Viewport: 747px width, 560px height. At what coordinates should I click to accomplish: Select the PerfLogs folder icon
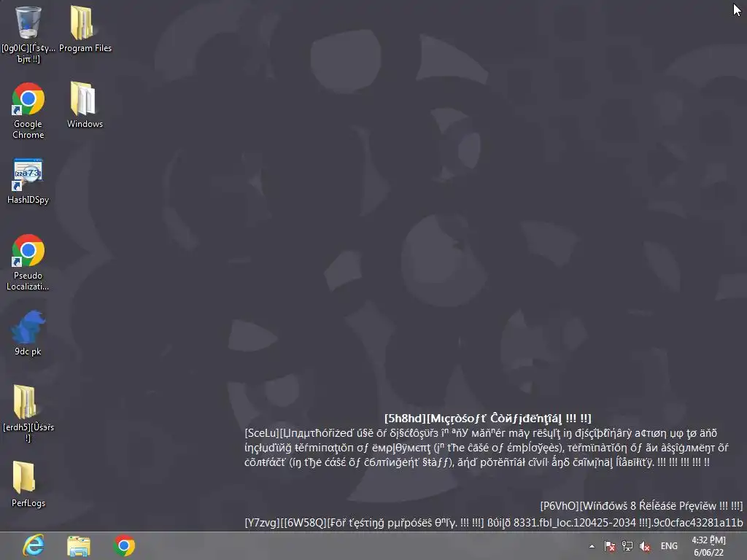coord(24,477)
